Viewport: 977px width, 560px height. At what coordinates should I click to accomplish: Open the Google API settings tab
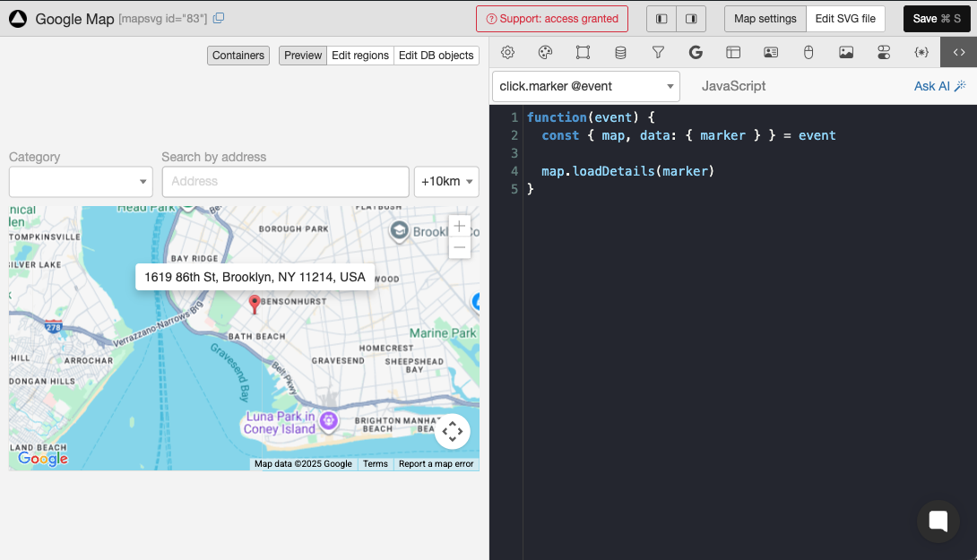696,53
